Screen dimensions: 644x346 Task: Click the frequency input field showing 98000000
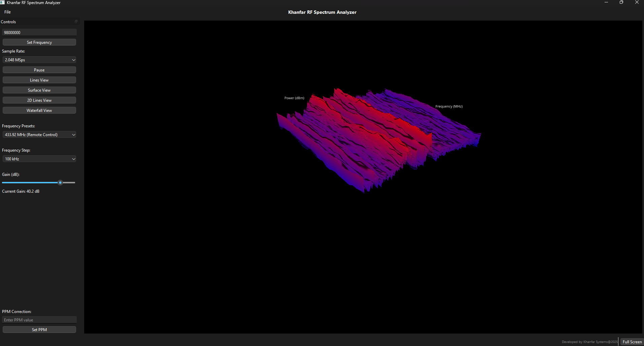39,32
